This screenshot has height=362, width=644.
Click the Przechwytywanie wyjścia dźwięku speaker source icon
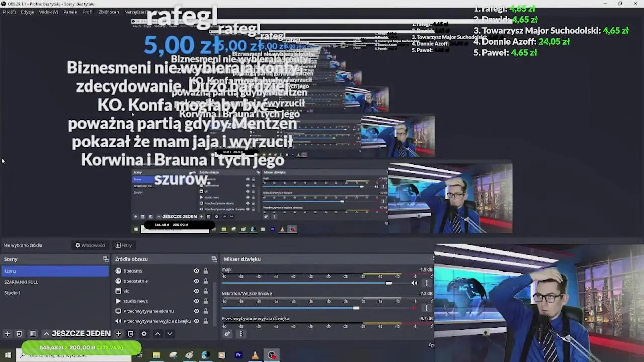118,321
